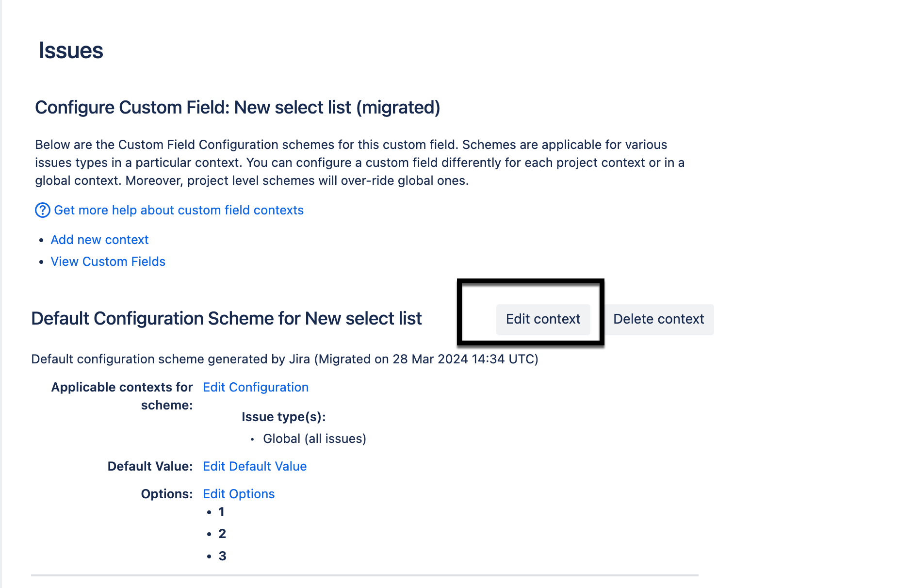Open Edit Options for the select list
This screenshot has height=588, width=913.
(238, 494)
